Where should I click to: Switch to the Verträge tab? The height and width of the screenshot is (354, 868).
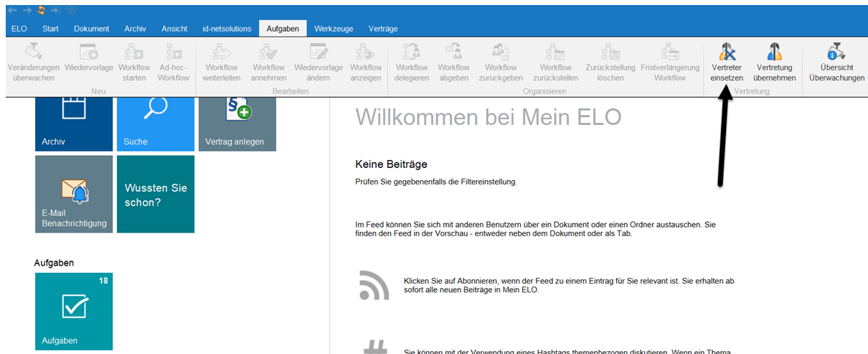pyautogui.click(x=382, y=29)
